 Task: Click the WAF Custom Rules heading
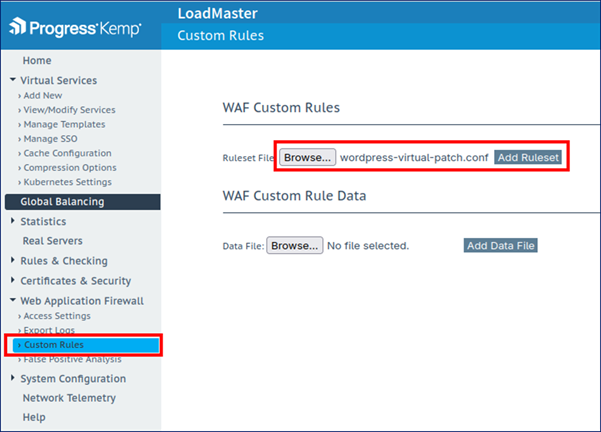coord(281,108)
